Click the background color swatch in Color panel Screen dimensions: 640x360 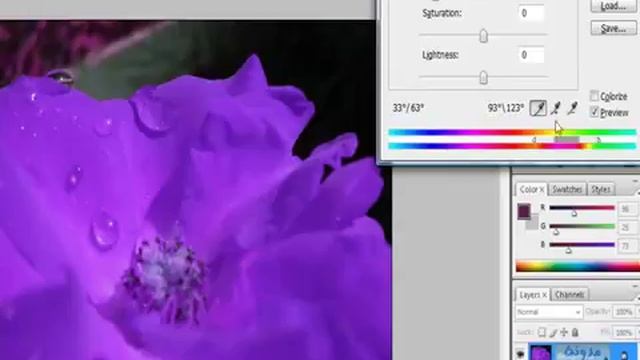point(533,223)
